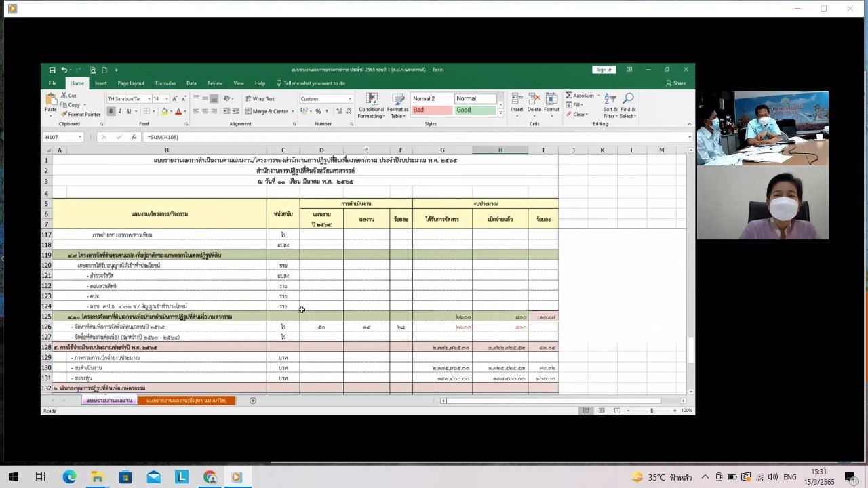Click the Sign in button
Image resolution: width=868 pixels, height=488 pixels.
click(604, 70)
